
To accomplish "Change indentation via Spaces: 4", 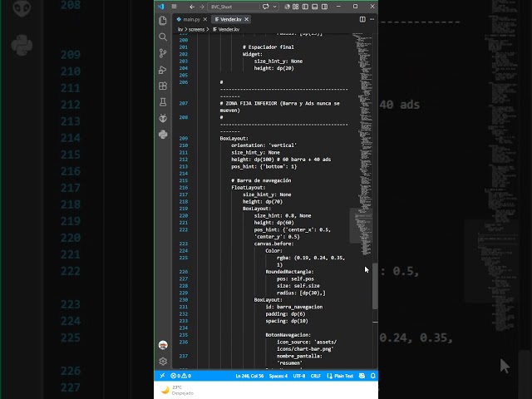I will (x=278, y=376).
